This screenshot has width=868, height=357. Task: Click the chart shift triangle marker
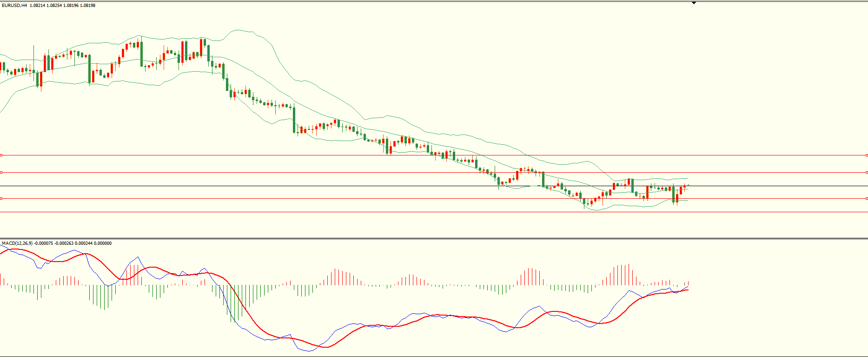click(694, 3)
